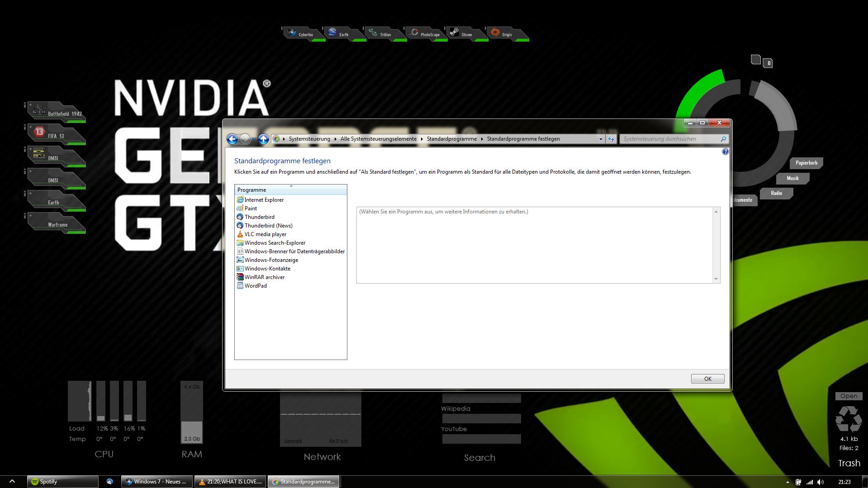868x488 pixels.
Task: Click the taskbar clock 21:23
Action: 844,482
